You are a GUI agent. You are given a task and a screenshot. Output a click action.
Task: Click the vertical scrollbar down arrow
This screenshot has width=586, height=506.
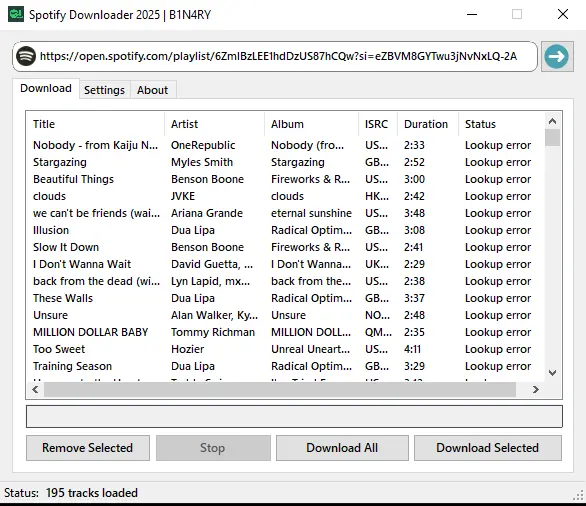(552, 373)
